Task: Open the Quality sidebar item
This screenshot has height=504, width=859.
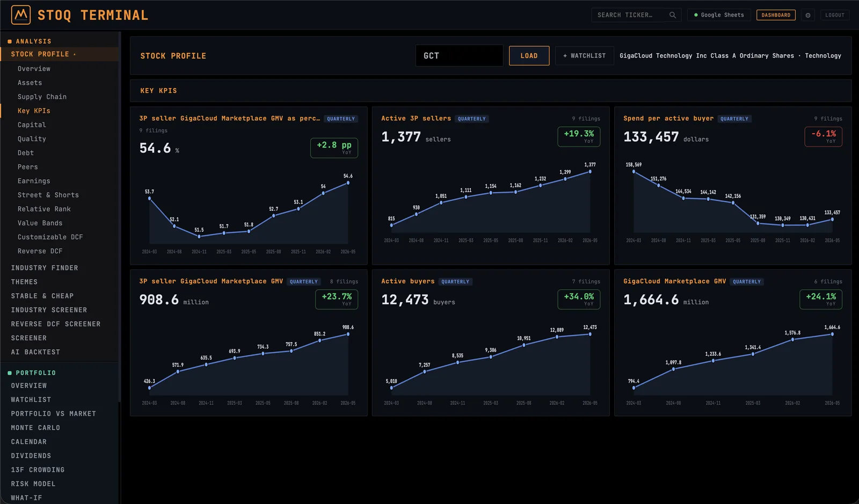Action: [32, 138]
